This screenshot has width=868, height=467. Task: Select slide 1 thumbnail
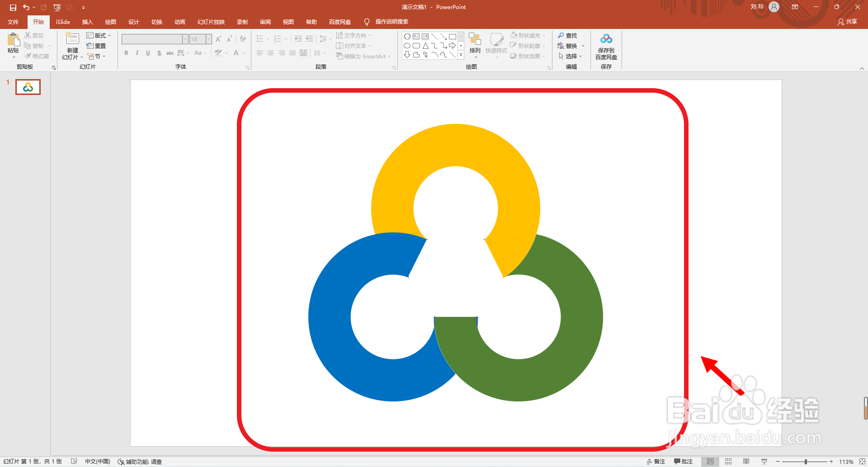pos(28,87)
